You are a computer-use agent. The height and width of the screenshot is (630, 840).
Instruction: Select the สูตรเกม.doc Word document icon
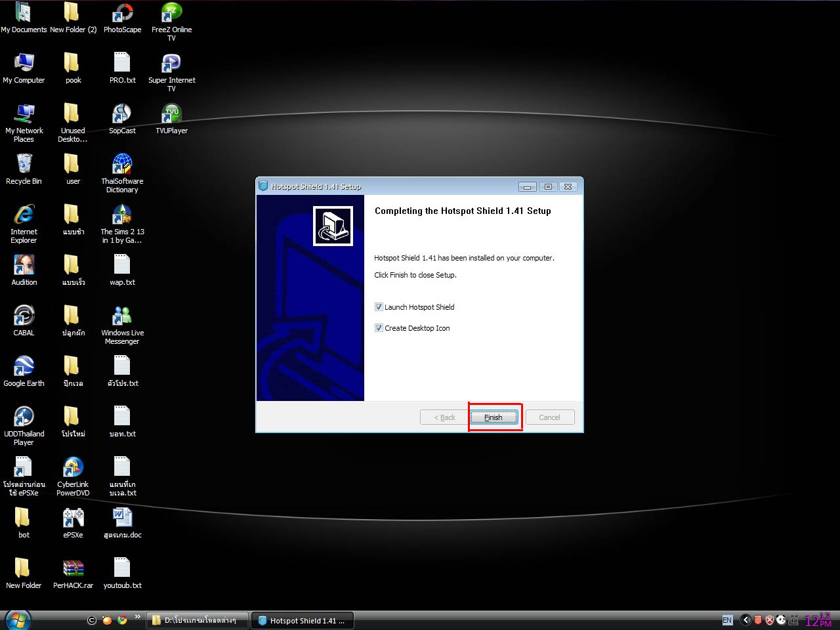(122, 523)
